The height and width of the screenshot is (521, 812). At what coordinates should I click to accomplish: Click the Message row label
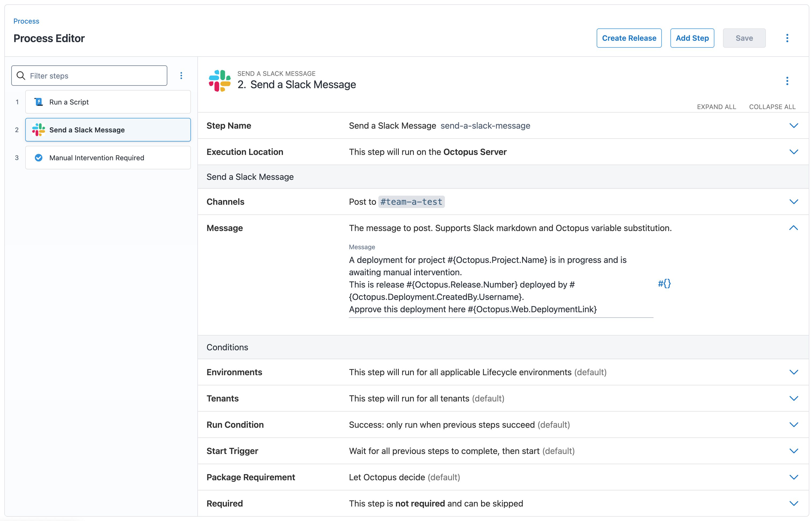click(x=225, y=228)
